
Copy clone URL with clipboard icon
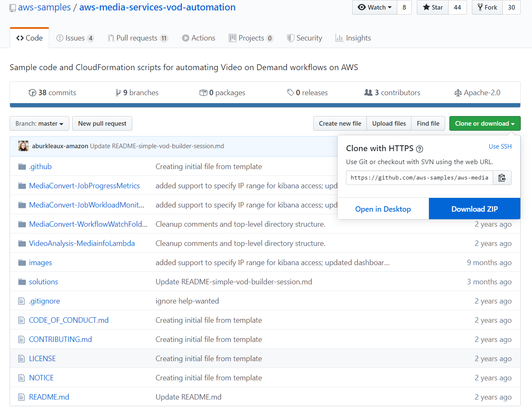tap(502, 178)
